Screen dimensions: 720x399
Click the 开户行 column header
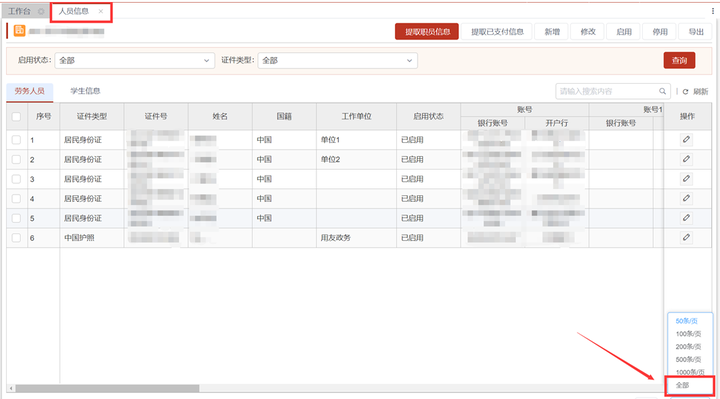point(557,123)
